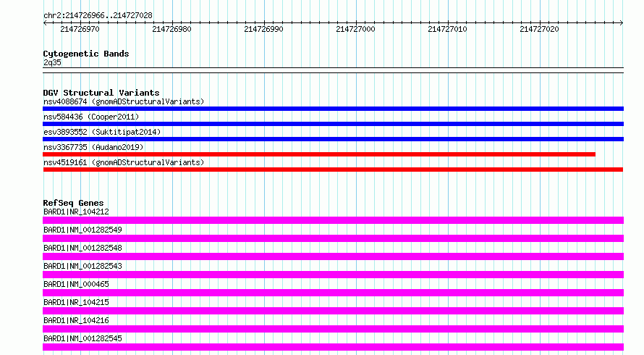Click the chr2:214726966..214727028 region label
Image resolution: width=644 pixels, height=355 pixels.
point(98,15)
